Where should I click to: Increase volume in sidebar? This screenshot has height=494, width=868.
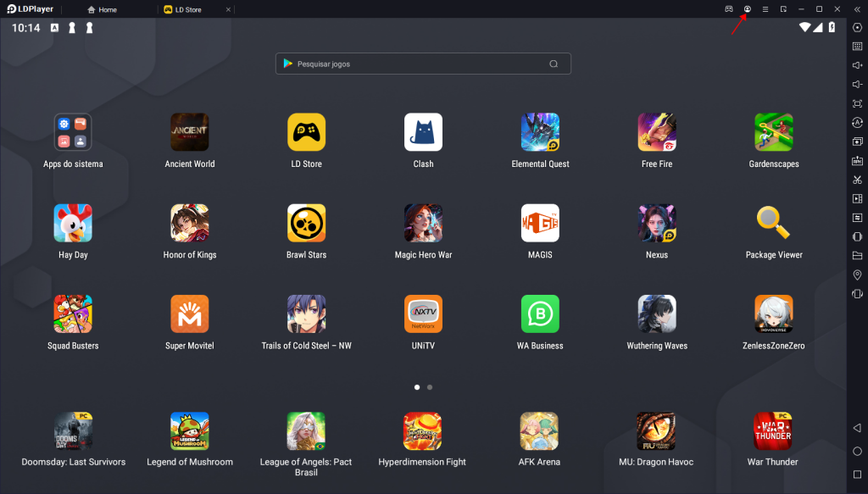(857, 65)
